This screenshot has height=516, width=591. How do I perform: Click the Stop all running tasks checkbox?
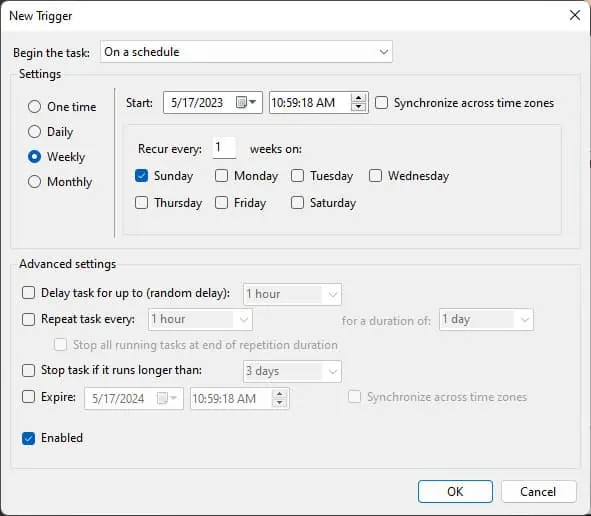tap(60, 345)
